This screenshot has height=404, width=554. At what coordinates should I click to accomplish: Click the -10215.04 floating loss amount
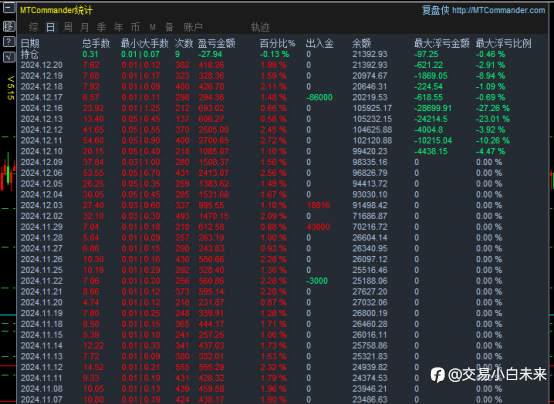(x=433, y=141)
